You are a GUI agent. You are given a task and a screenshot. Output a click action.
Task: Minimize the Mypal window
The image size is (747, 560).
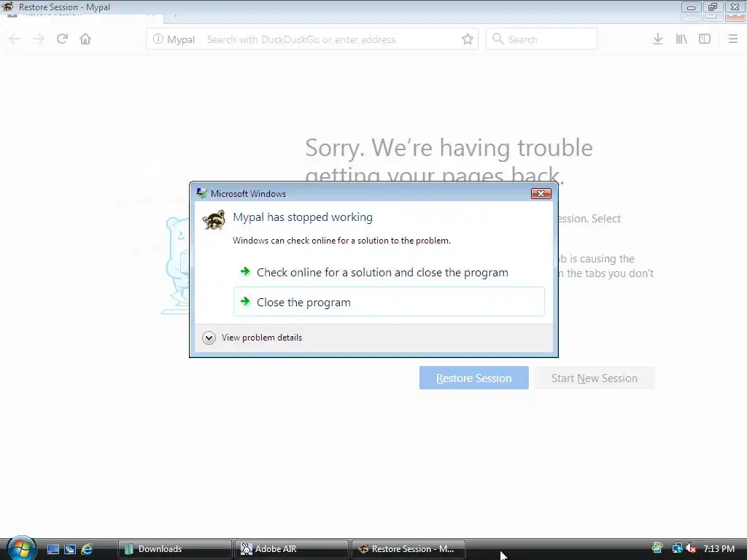click(692, 7)
